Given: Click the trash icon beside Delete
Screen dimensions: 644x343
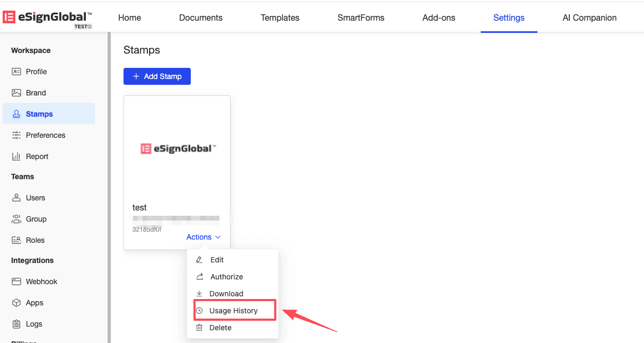Looking at the screenshot, I should [x=199, y=328].
